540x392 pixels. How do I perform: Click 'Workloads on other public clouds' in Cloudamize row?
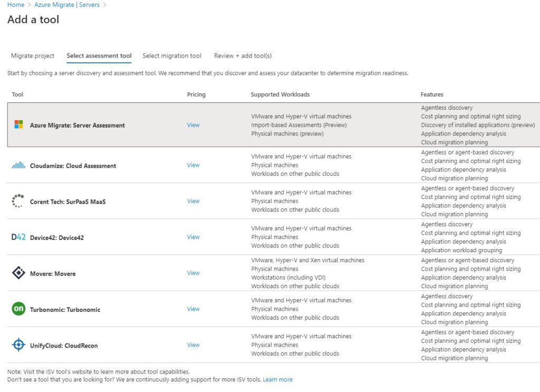point(295,174)
